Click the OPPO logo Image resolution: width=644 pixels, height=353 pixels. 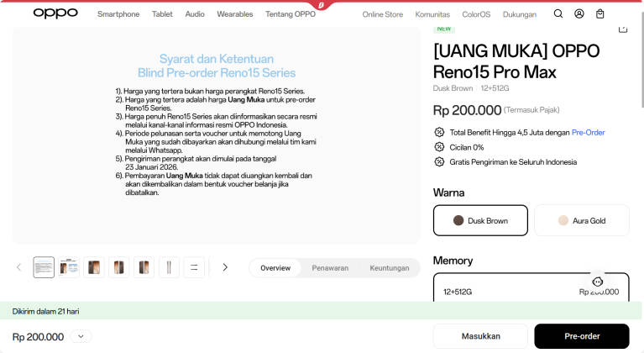(55, 13)
